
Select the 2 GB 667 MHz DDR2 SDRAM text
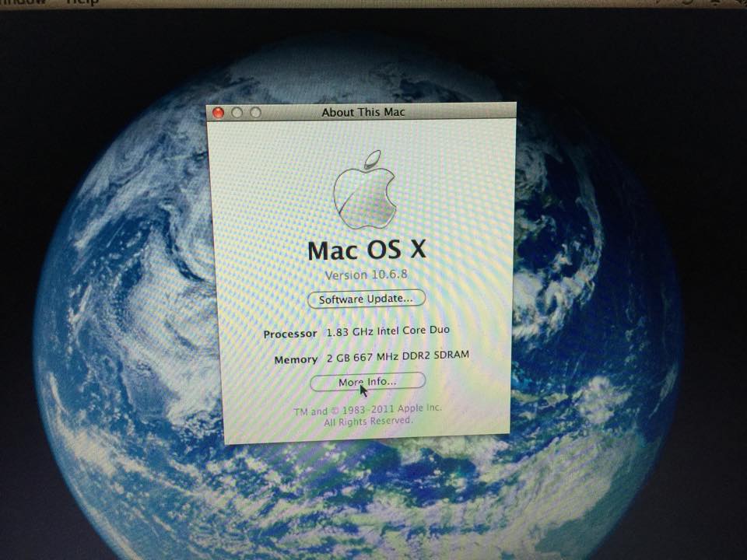tap(398, 356)
